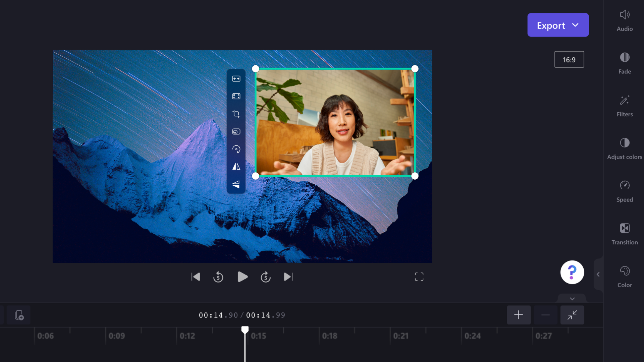Open the Filters panel
Image resolution: width=644 pixels, height=362 pixels.
(x=625, y=106)
